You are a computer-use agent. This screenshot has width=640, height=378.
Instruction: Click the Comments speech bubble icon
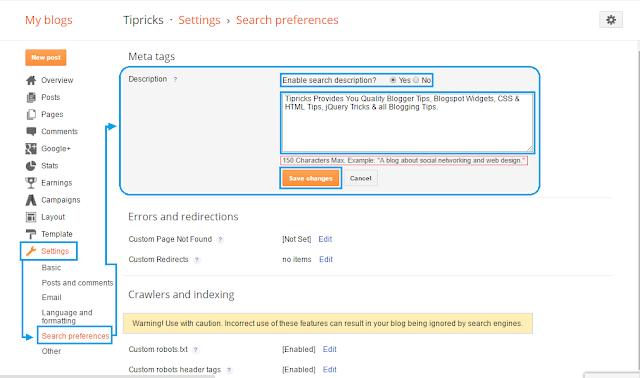31,131
